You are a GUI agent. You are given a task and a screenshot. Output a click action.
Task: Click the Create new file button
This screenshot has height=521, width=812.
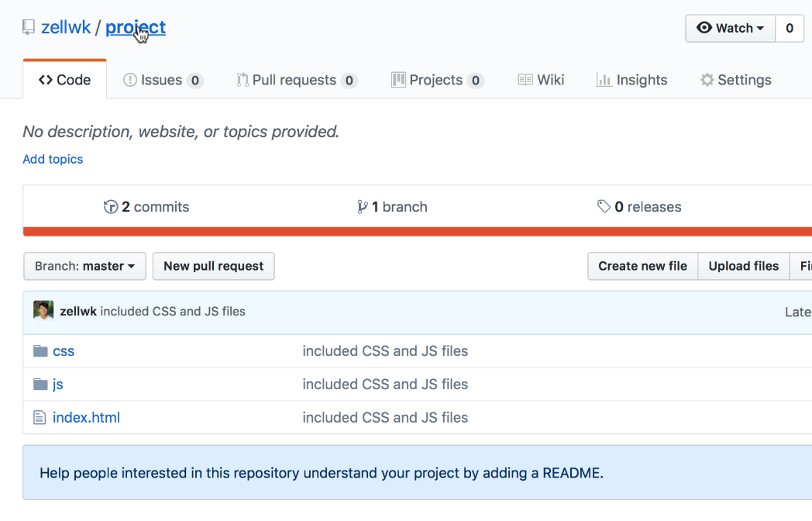click(642, 266)
